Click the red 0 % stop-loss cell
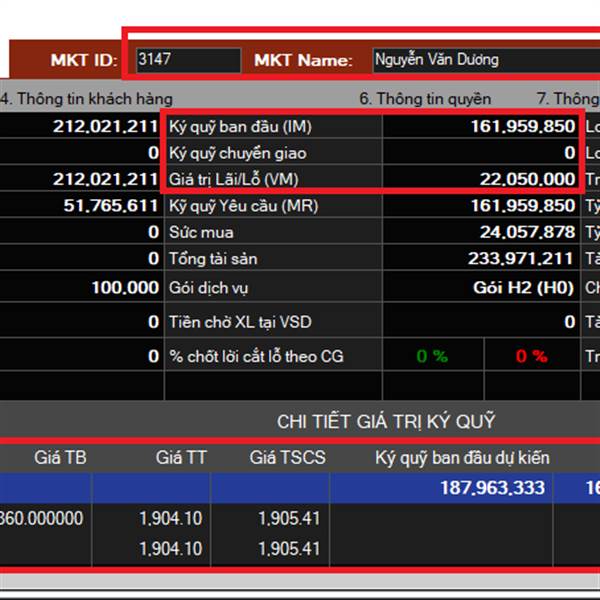Screen dimensions: 600x600 click(x=531, y=356)
